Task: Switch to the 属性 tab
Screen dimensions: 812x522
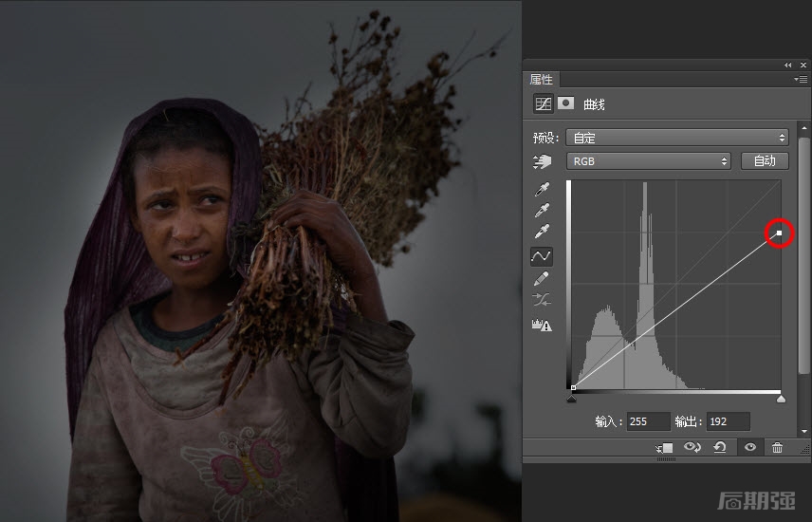Action: (x=541, y=80)
